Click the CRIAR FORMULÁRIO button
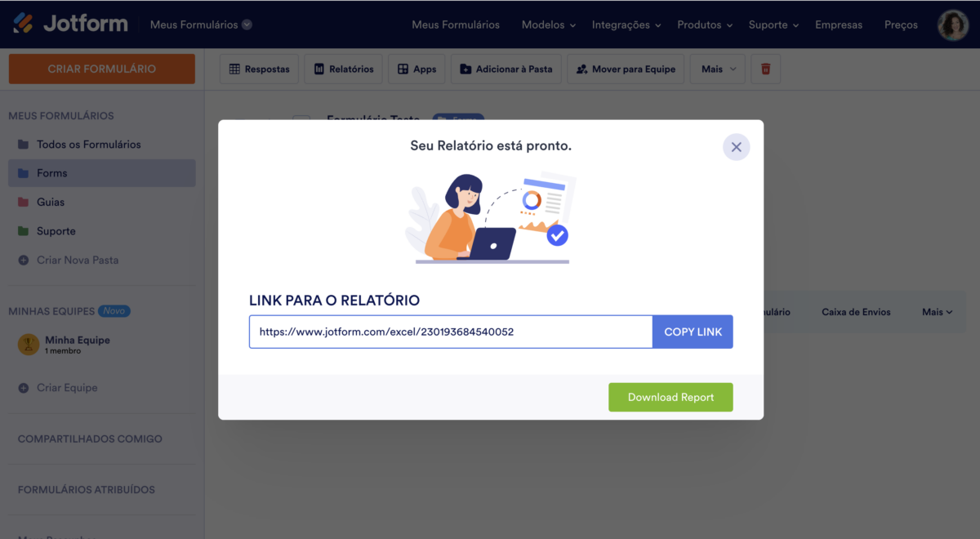Image resolution: width=980 pixels, height=539 pixels. point(102,69)
